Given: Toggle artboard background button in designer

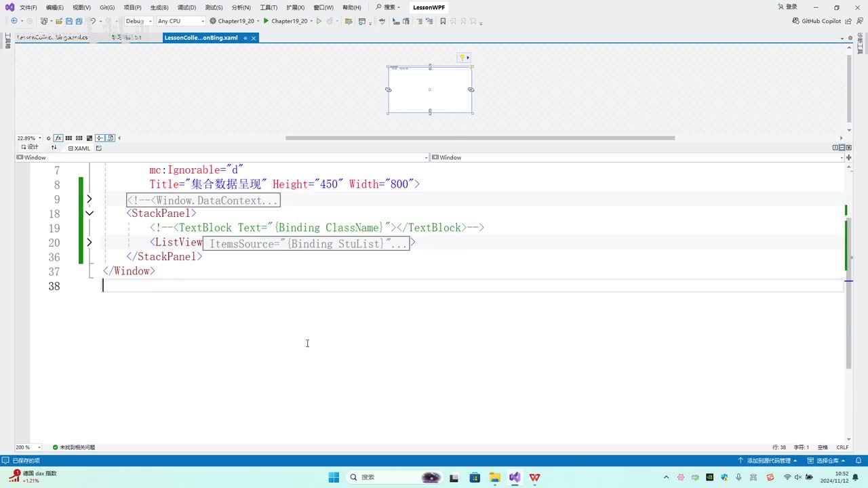Looking at the screenshot, I should pos(90,138).
